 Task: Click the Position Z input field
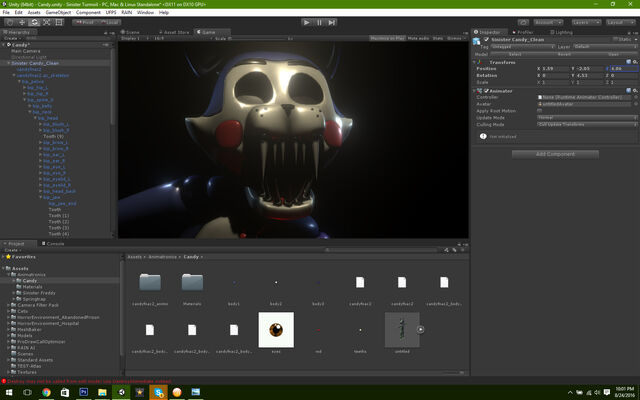pos(624,69)
